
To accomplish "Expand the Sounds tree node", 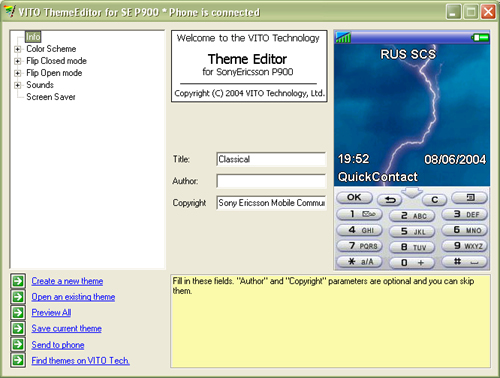I will tap(17, 85).
